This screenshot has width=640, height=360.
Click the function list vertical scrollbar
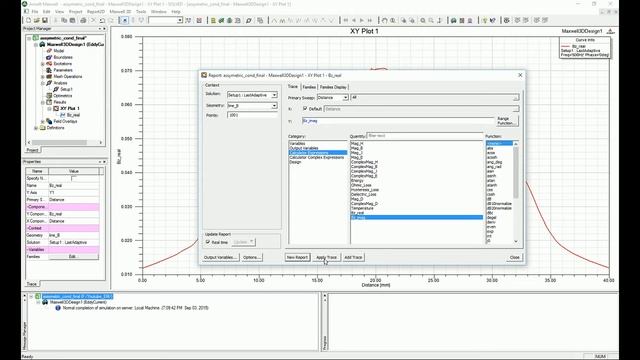point(516,192)
